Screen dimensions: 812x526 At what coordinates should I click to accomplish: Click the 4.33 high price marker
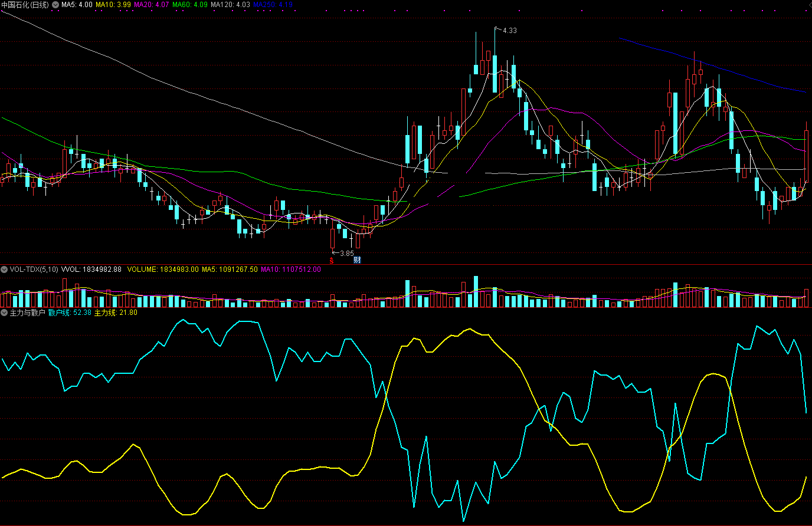point(509,30)
